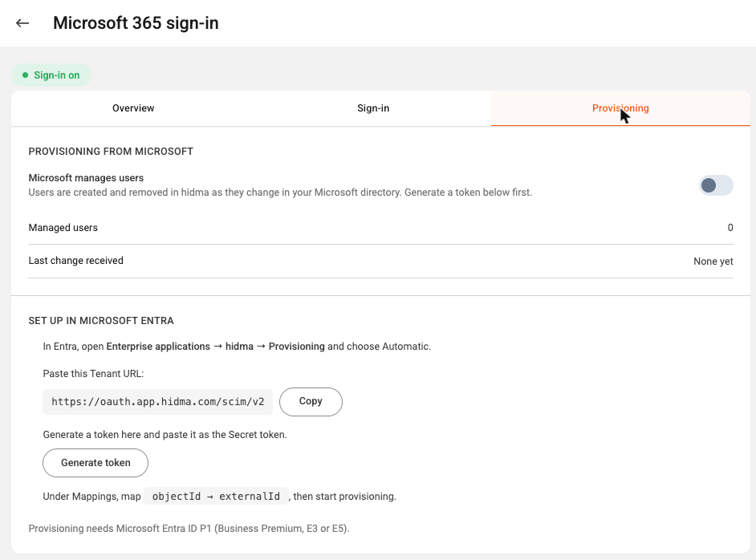Click the Generate token button
Viewport: 756px width, 560px height.
pyautogui.click(x=96, y=463)
